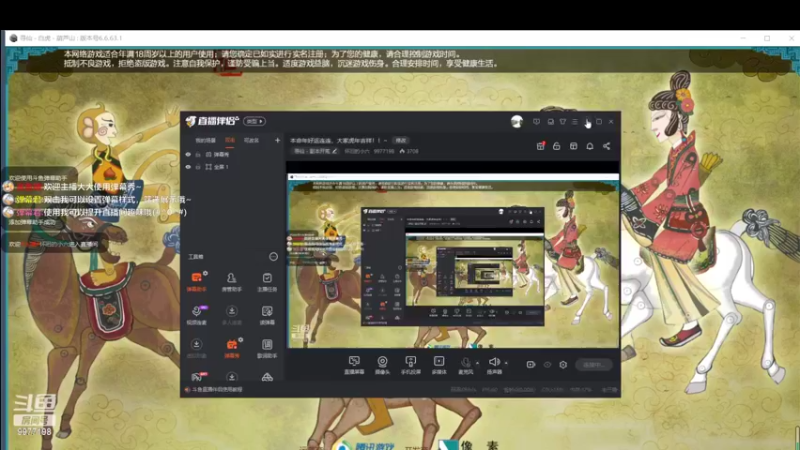
Task: Open the 弹幕助手 tool in toolbox
Action: pyautogui.click(x=196, y=281)
